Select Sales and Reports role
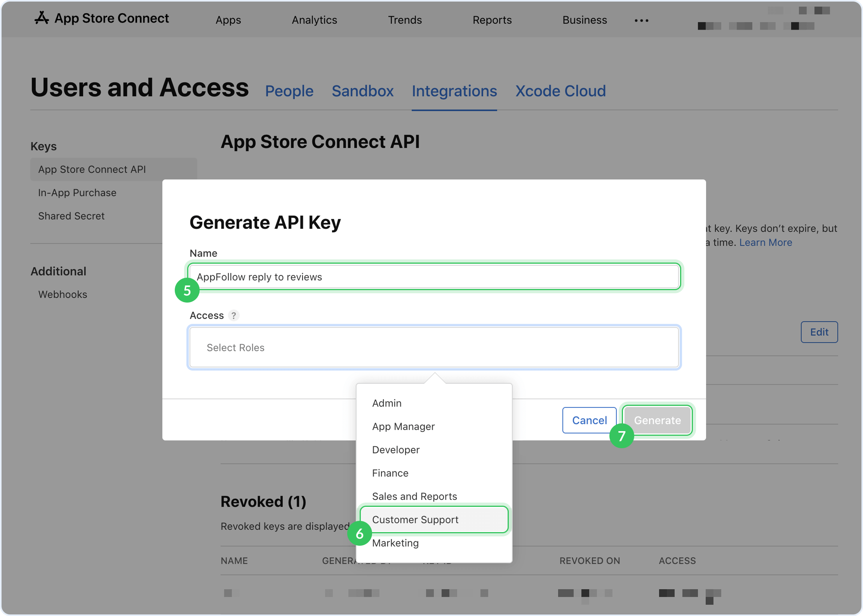The height and width of the screenshot is (616, 863). tap(414, 496)
